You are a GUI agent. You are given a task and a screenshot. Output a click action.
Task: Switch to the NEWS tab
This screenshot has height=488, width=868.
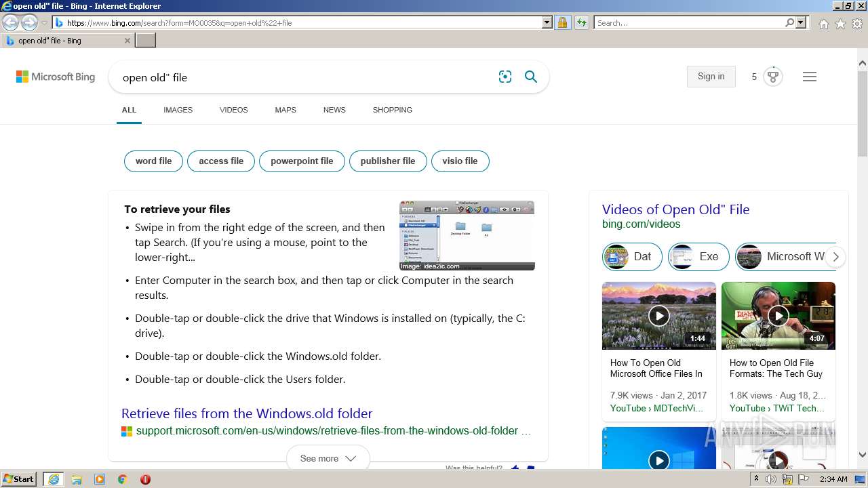[334, 110]
